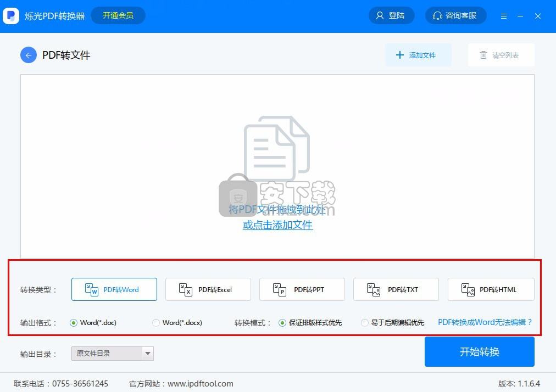Select the PDF转TXT conversion type

[x=396, y=289]
